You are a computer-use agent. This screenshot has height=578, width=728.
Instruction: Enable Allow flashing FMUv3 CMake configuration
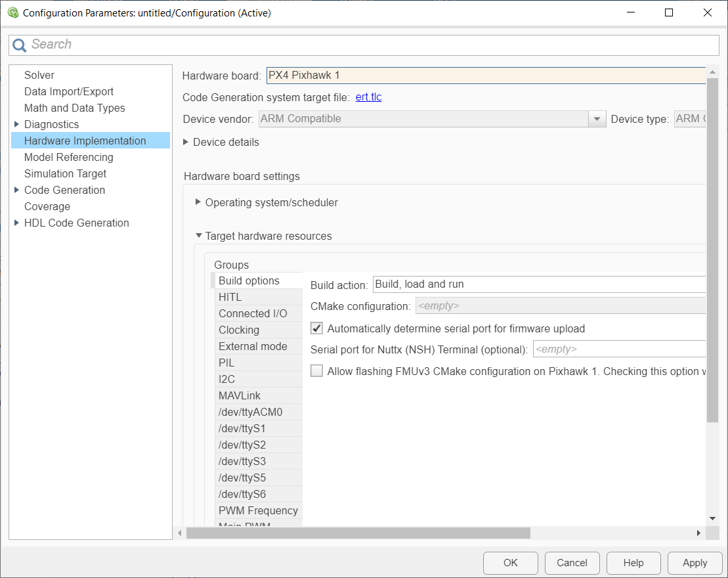tap(316, 371)
